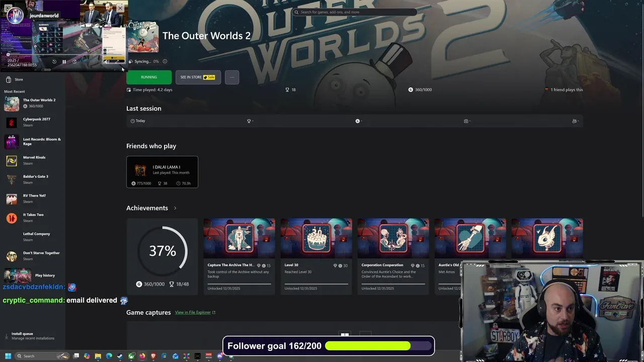This screenshot has width=644, height=362.
Task: Open the I DALAI LAMA I friend card
Action: (x=162, y=172)
